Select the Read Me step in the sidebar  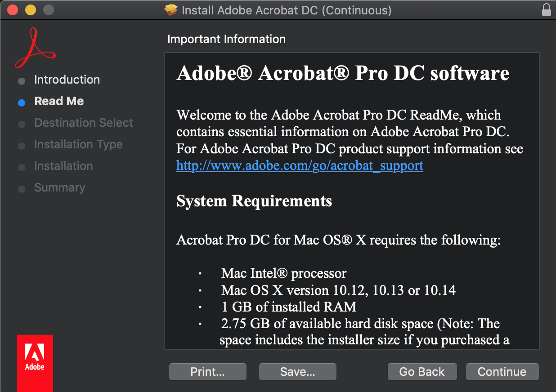coord(59,101)
